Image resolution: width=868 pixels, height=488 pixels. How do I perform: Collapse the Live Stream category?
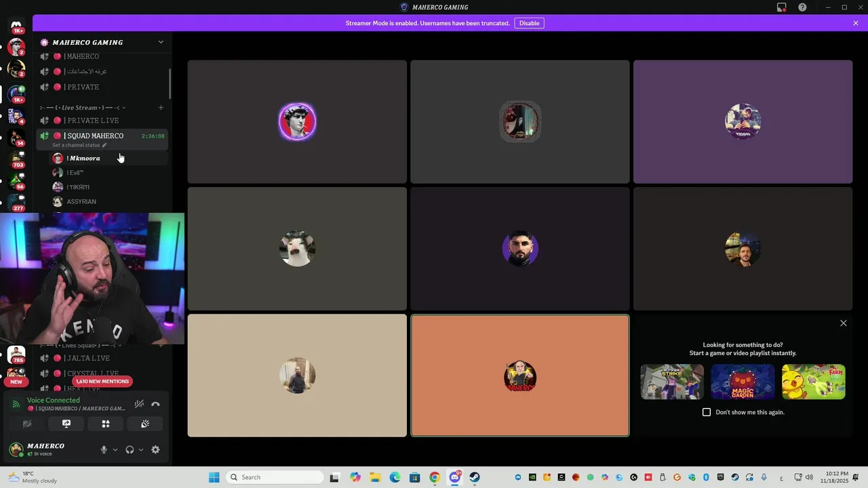(x=81, y=108)
